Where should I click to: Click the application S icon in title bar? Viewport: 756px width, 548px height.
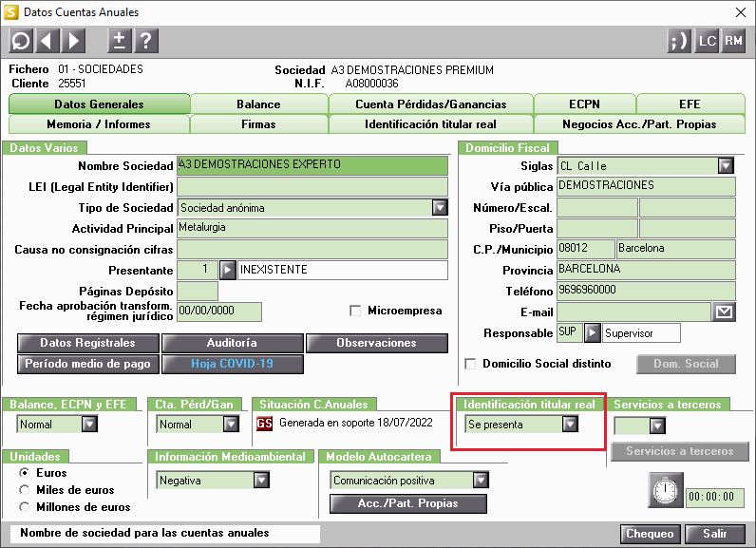coord(10,12)
